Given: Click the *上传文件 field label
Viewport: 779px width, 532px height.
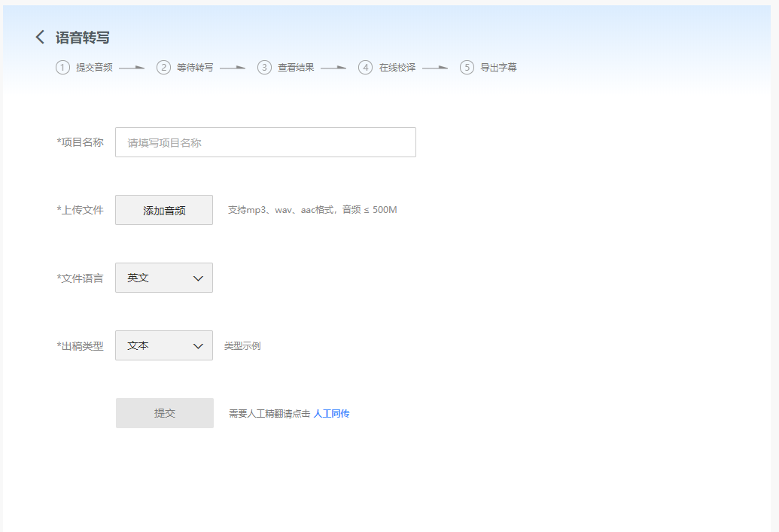Looking at the screenshot, I should [x=80, y=210].
